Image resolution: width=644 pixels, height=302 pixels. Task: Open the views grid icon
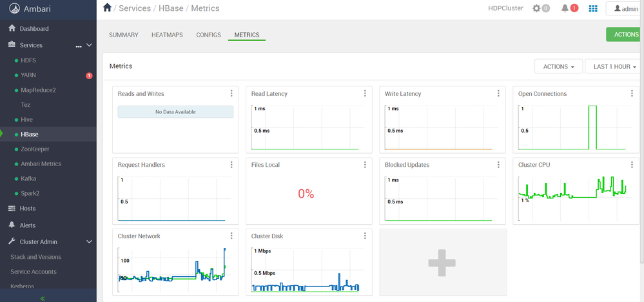[593, 8]
